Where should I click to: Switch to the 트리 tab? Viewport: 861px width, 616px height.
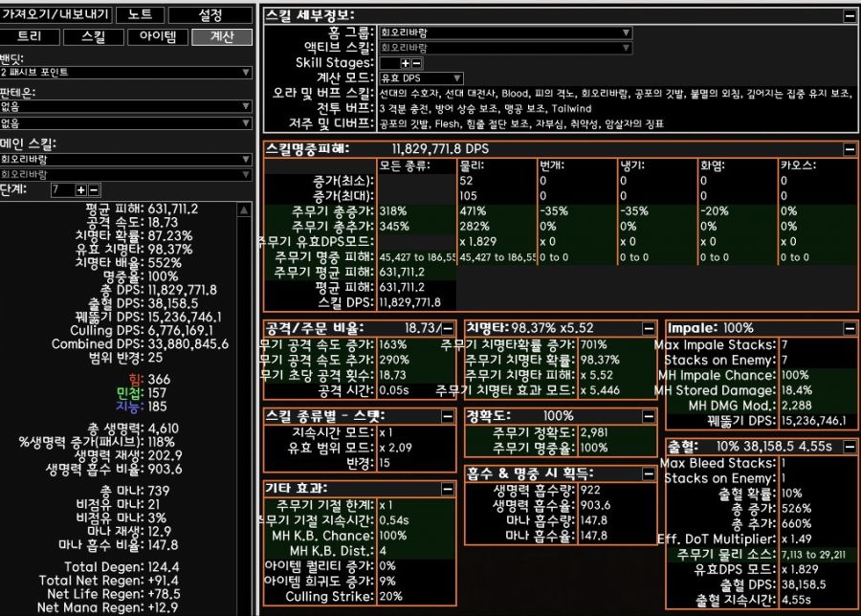pos(30,36)
